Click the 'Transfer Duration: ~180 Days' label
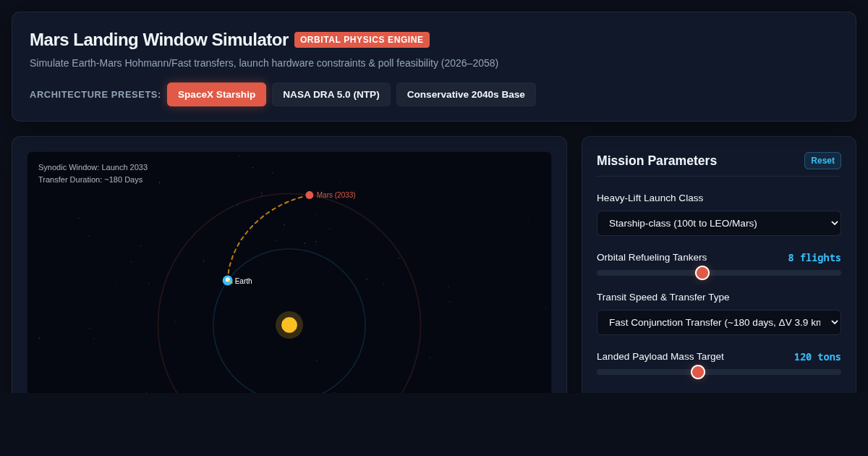Screen dimensions: 868x456 coord(90,180)
